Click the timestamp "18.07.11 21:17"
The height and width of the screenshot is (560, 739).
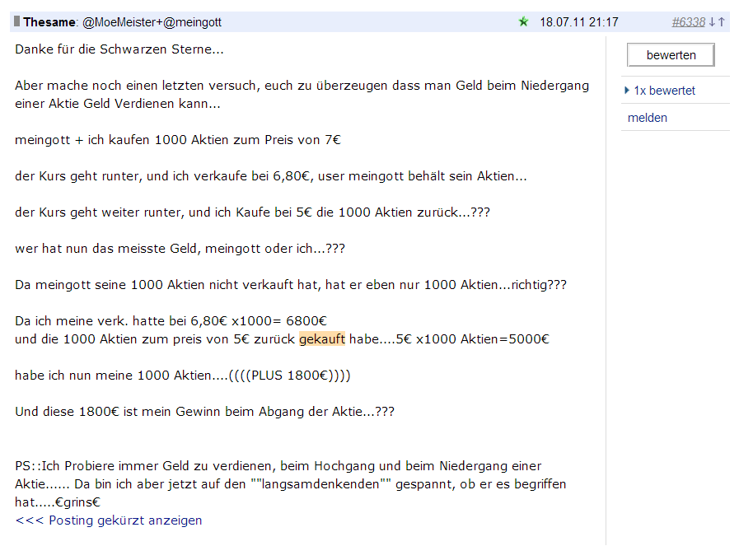578,22
